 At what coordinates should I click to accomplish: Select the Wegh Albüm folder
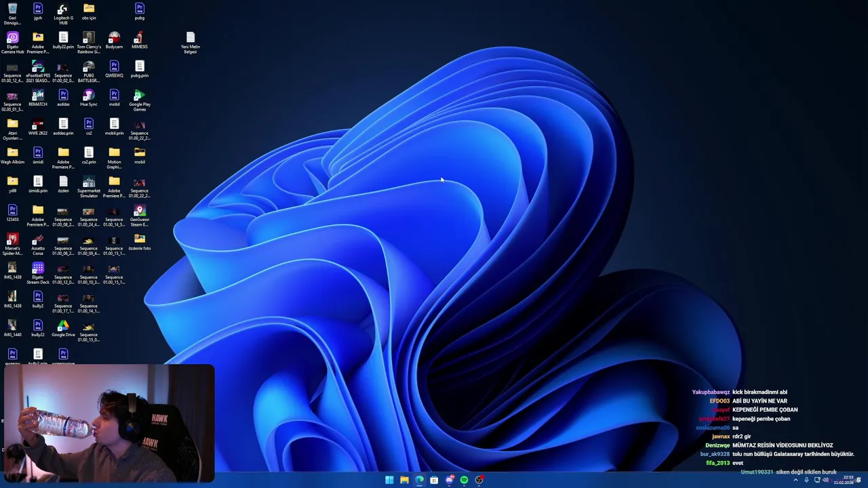(12, 156)
